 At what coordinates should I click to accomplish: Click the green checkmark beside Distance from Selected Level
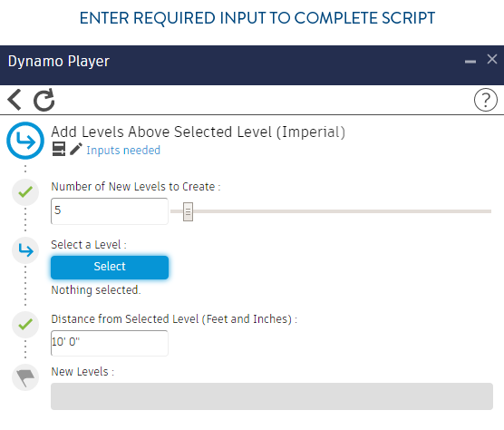(25, 325)
